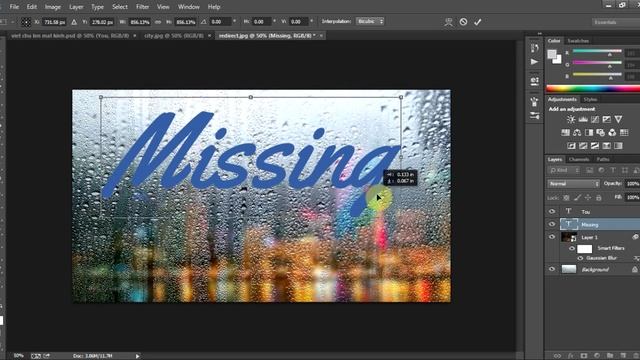Commit the transform with the checkmark icon
The image size is (640, 360).
tap(478, 22)
